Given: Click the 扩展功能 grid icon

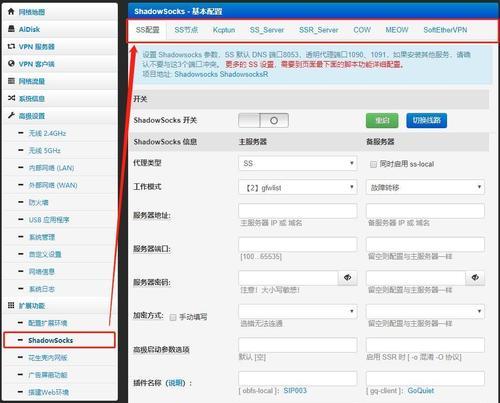Looking at the screenshot, I should pyautogui.click(x=11, y=305).
